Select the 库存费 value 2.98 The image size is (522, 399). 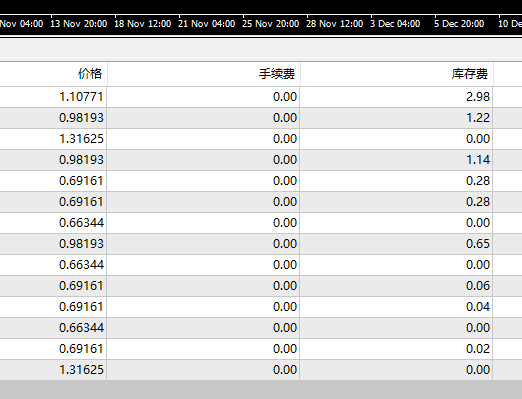[x=478, y=97]
